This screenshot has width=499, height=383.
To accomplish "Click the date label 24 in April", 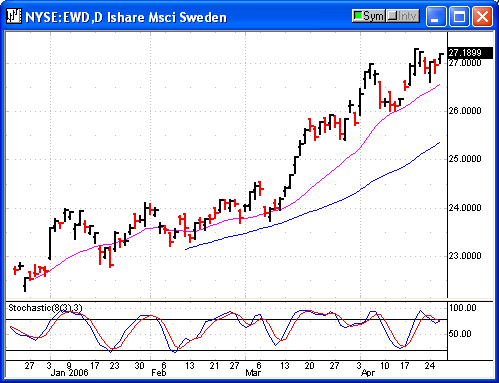I will coord(430,366).
